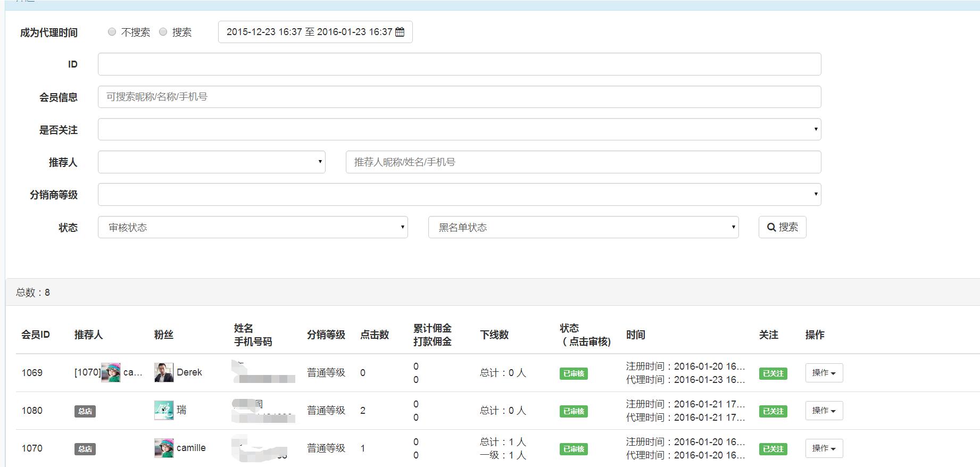Click the 推荐人昵称/姓名/手机号 input
Image resolution: width=980 pixels, height=467 pixels.
[x=583, y=162]
